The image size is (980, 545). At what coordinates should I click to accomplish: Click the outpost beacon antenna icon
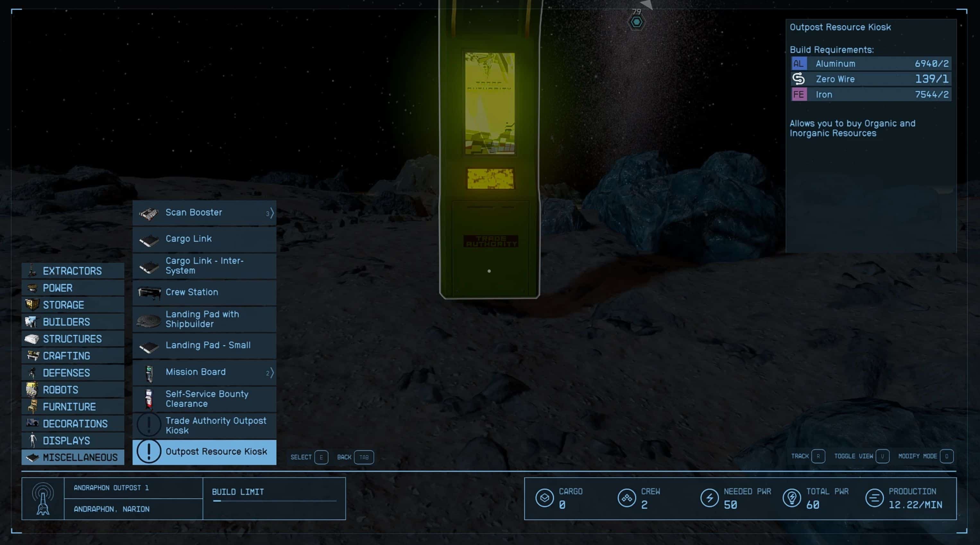[43, 498]
